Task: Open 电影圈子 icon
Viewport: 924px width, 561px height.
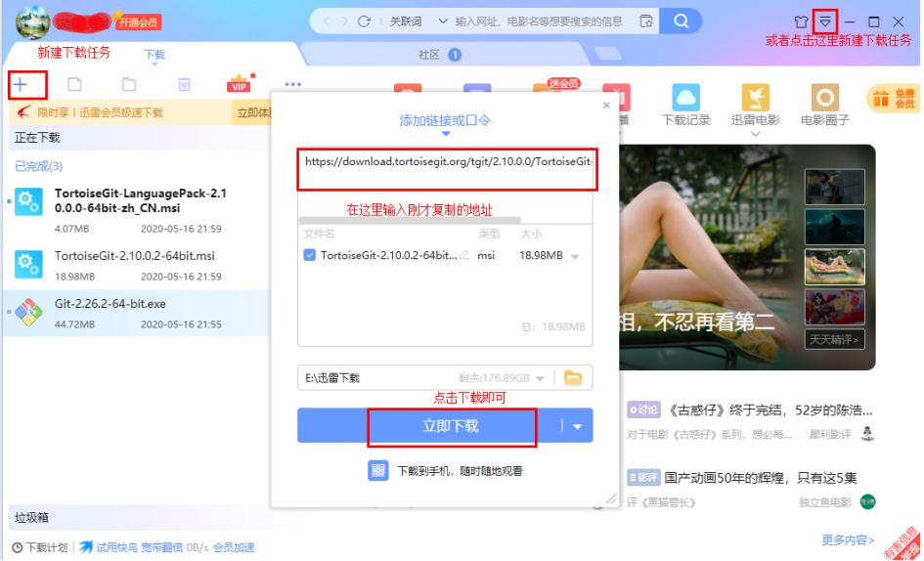Action: tap(825, 98)
